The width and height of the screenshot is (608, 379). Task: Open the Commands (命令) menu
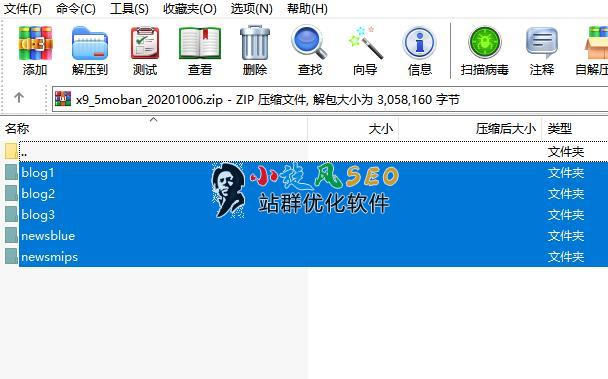76,9
